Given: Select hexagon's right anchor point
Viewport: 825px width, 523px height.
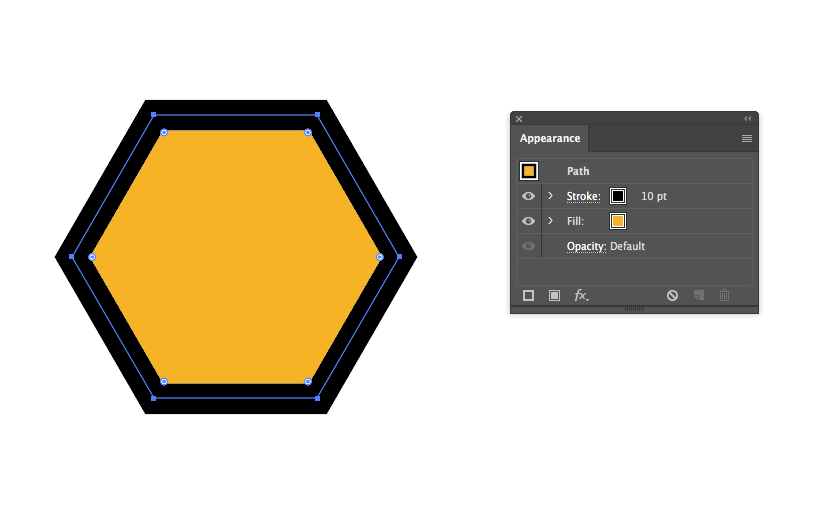Looking at the screenshot, I should [x=399, y=257].
